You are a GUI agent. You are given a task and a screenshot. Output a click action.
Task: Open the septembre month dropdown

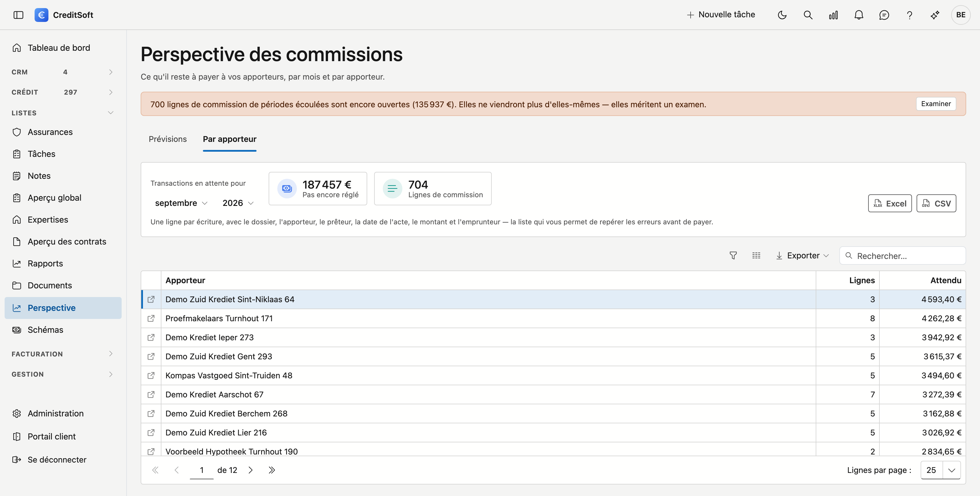(181, 203)
